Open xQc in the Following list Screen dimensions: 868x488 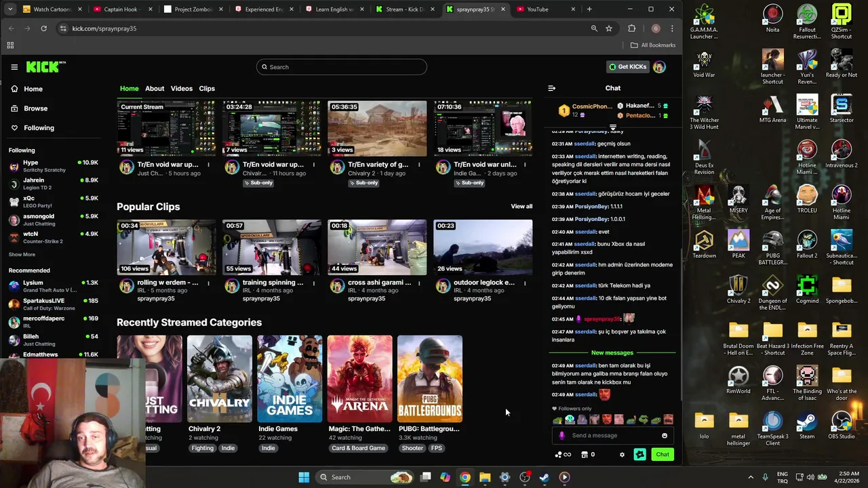click(54, 202)
